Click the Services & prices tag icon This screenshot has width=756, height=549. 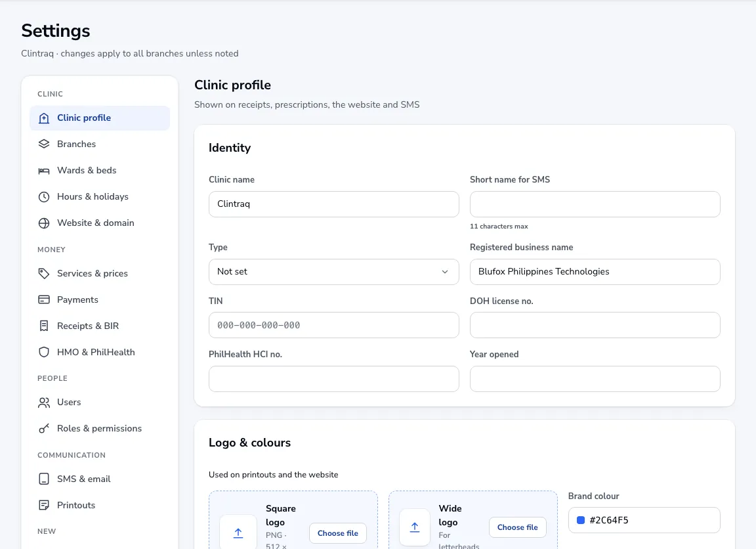pyautogui.click(x=44, y=274)
